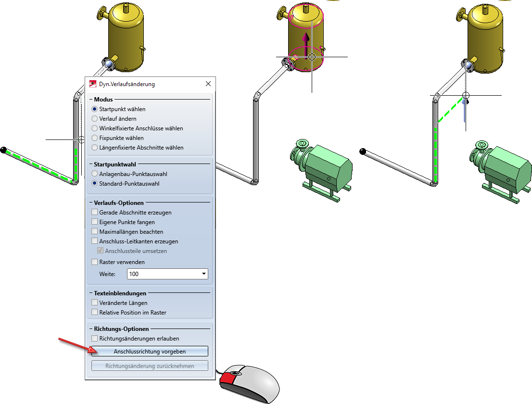Click Anschlussrichtung vorgeben button
The width and height of the screenshot is (532, 404).
[150, 352]
